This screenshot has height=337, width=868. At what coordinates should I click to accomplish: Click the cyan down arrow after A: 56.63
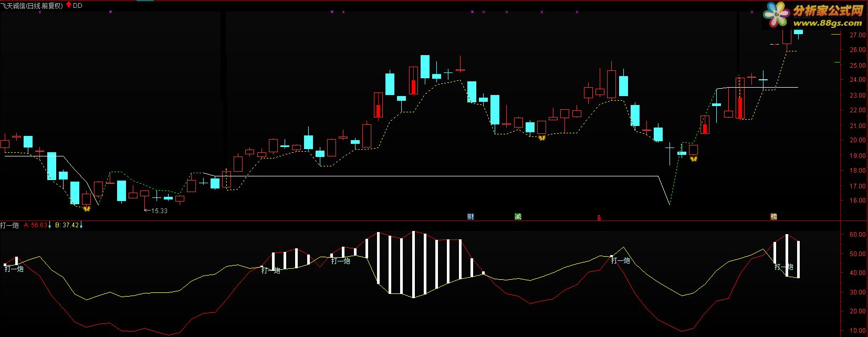pos(49,225)
